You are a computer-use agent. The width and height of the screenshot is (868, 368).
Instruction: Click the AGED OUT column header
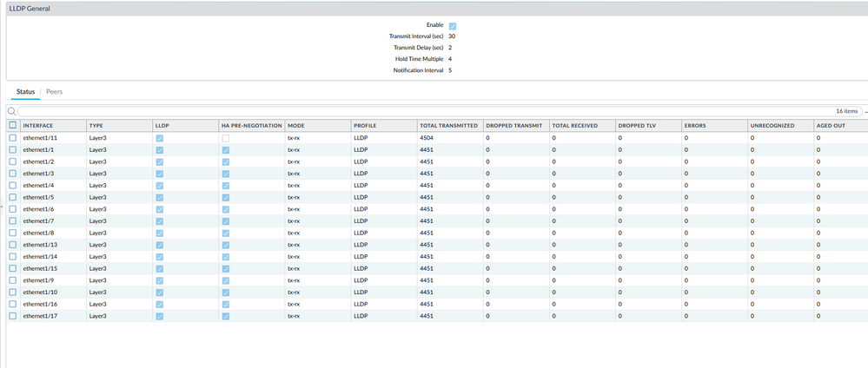(832, 126)
